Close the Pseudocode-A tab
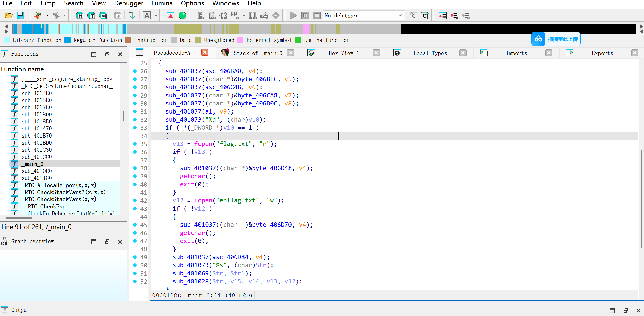 tap(204, 53)
